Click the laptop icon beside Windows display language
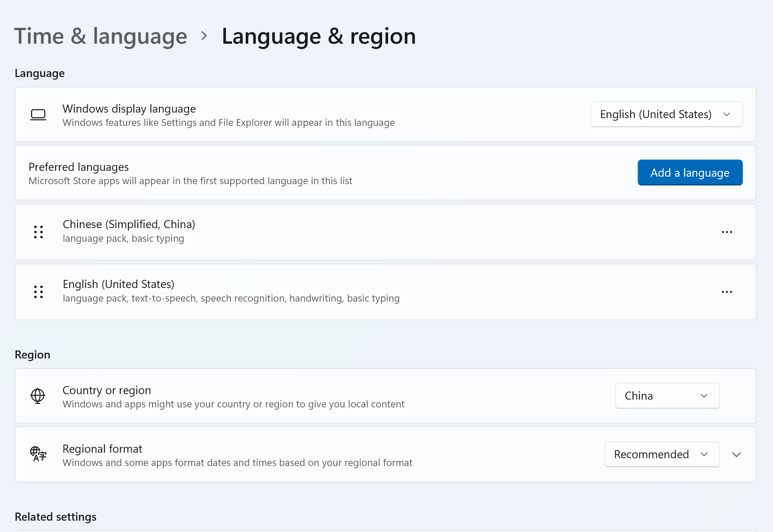 [38, 115]
